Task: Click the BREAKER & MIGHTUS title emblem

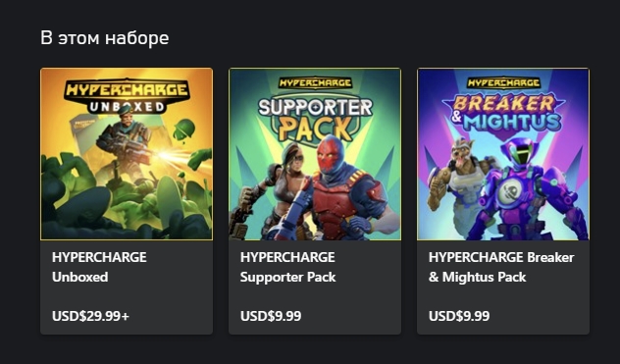Action: coord(503,113)
